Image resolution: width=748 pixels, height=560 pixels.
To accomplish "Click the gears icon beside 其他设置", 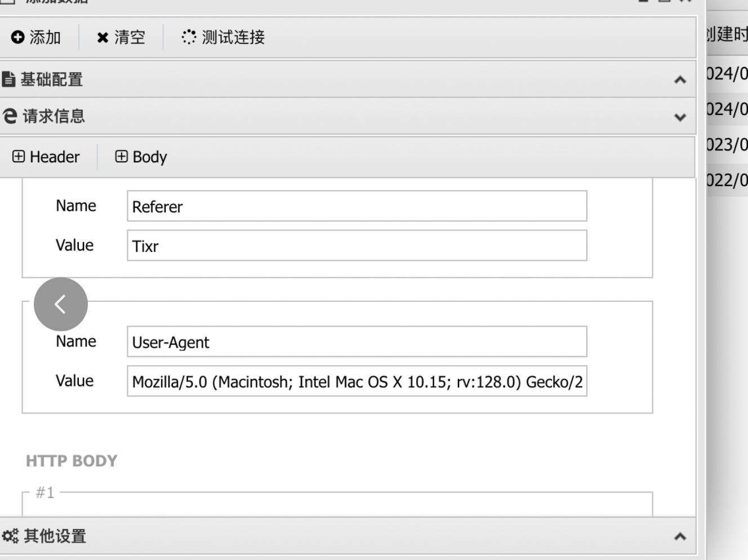I will point(10,536).
